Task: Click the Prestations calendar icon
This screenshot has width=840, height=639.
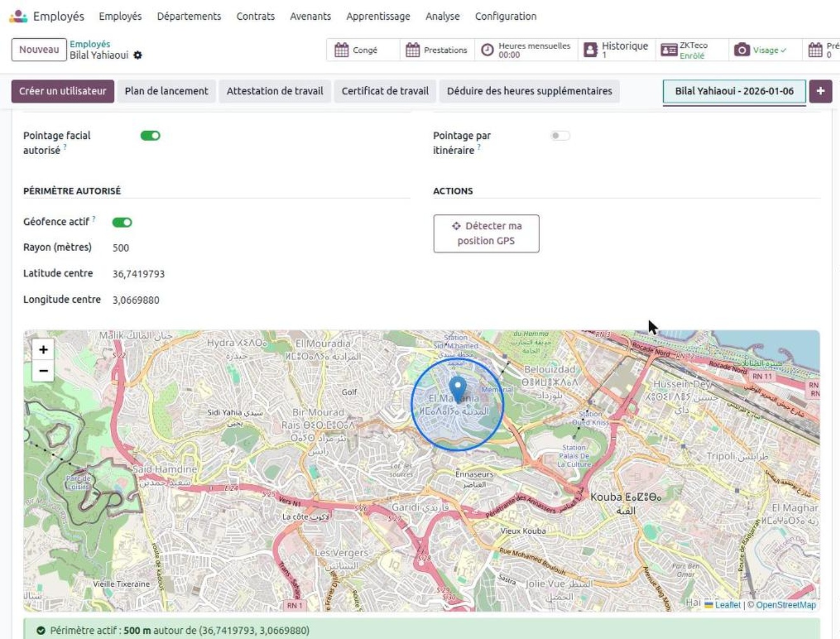Action: 413,50
